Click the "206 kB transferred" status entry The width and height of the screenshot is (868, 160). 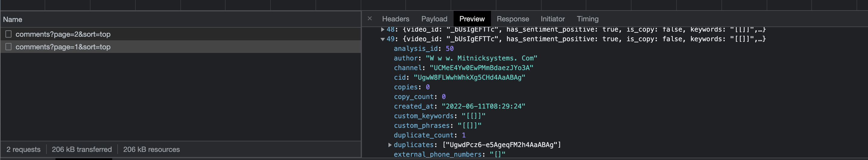(81, 149)
